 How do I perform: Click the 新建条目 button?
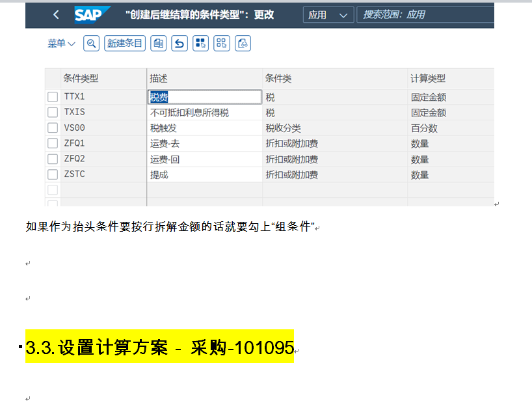click(125, 44)
